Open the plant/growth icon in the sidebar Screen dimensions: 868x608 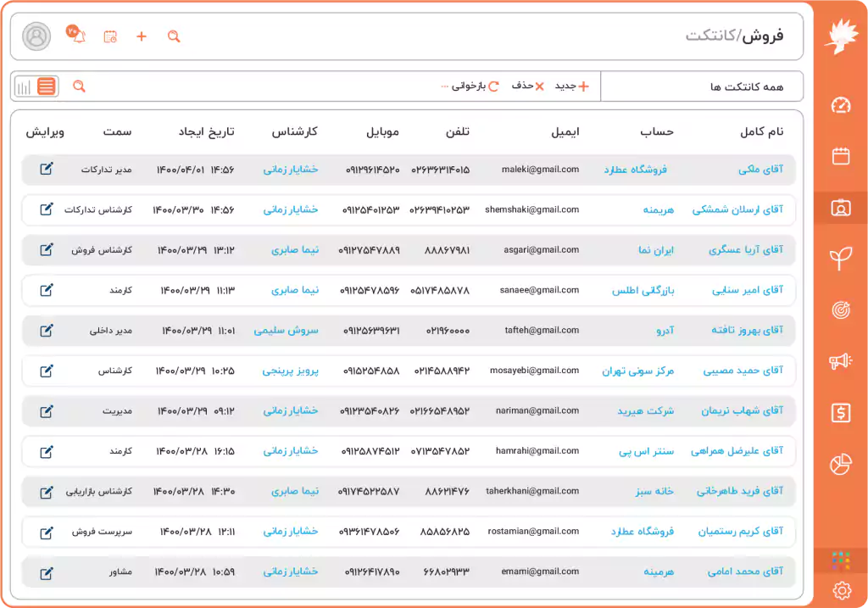[x=841, y=256]
